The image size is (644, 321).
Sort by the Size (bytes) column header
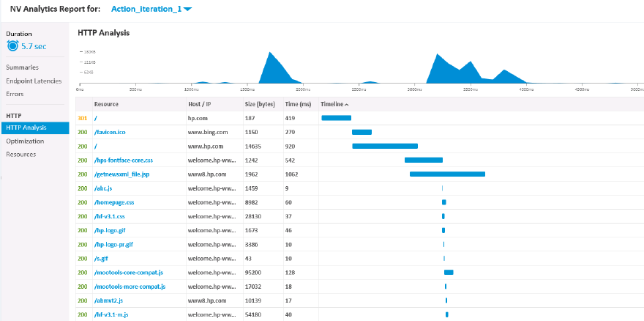click(260, 104)
